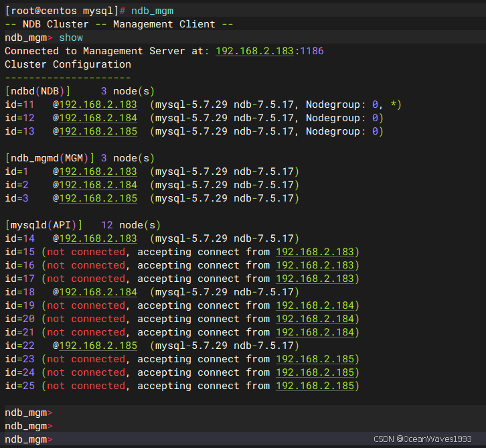Click IP link on the id=12 row

[x=98, y=118]
